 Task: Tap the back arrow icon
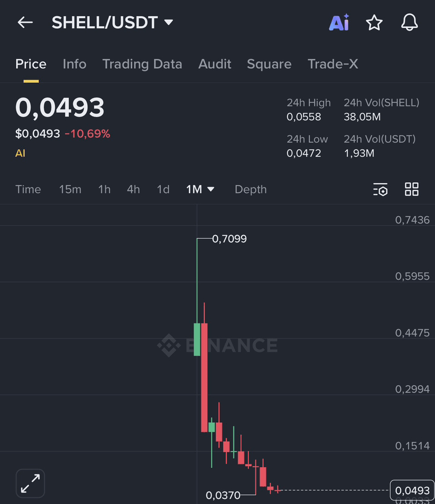click(25, 22)
